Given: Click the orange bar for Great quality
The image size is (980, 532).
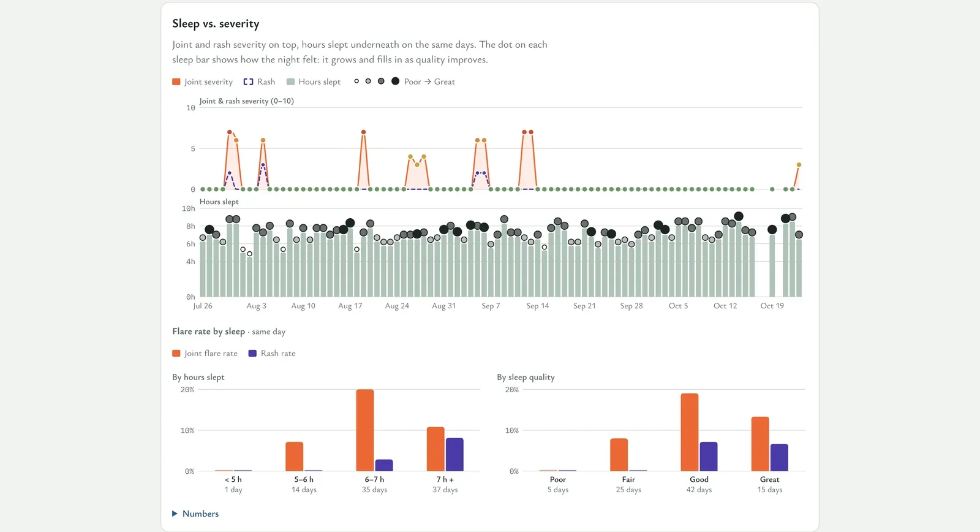Looking at the screenshot, I should [x=760, y=444].
